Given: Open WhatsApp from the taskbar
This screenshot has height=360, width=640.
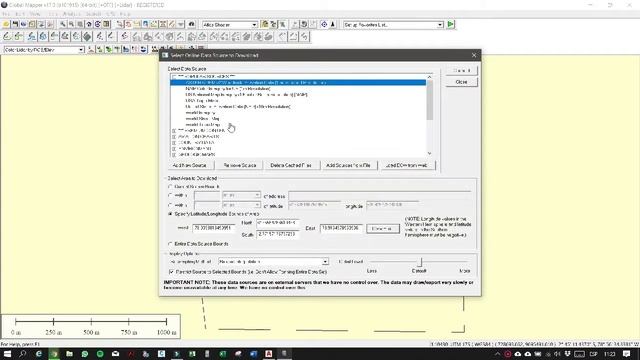Looking at the screenshot, I should [x=85, y=354].
